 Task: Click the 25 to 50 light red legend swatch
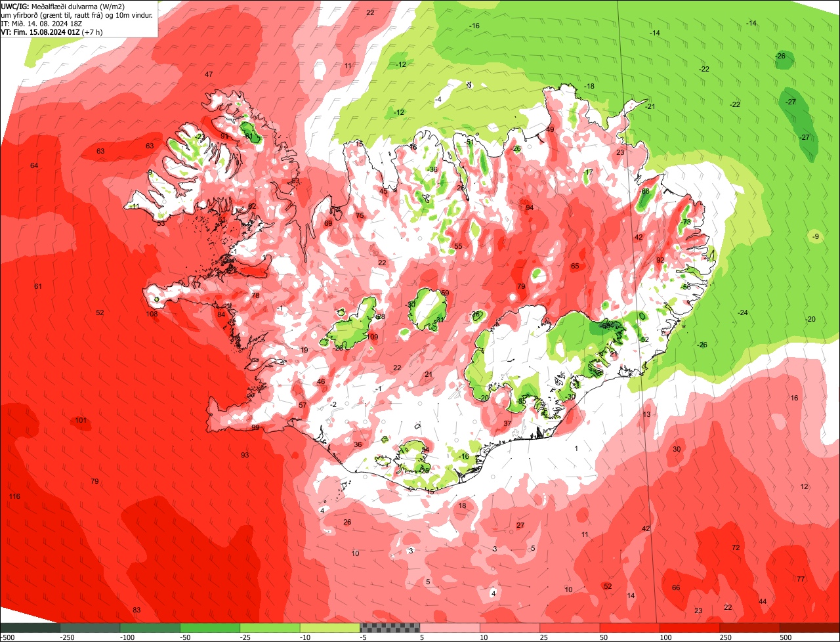(x=570, y=628)
